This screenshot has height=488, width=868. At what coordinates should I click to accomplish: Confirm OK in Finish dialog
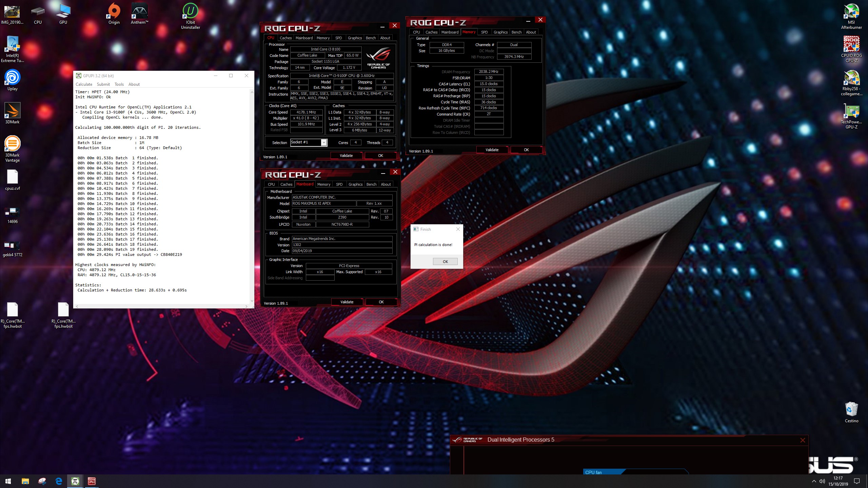coord(445,262)
